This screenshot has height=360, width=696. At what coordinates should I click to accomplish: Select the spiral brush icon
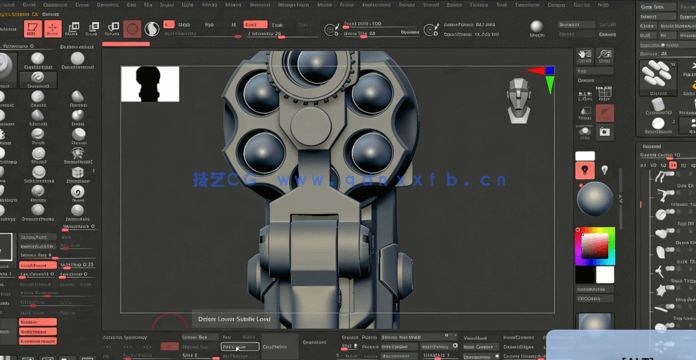pos(78,192)
